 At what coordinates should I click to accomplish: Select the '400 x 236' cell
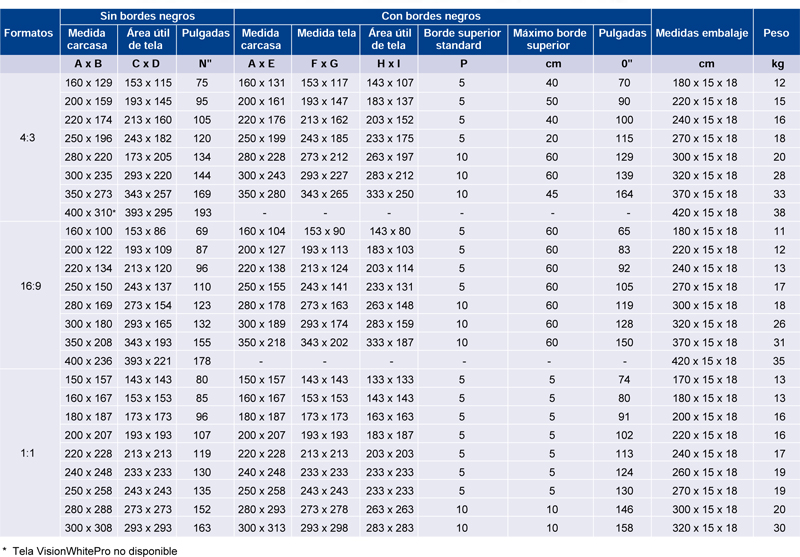click(x=88, y=360)
